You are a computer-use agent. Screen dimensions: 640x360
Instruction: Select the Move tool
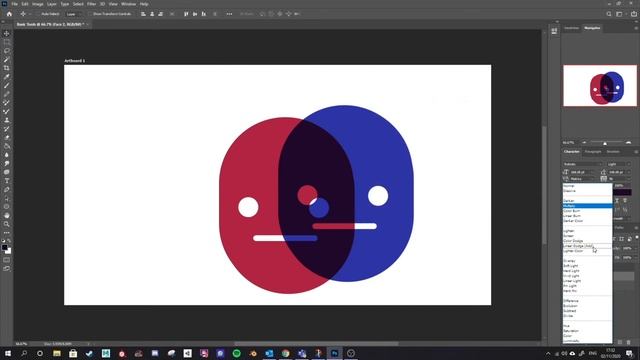(x=7, y=33)
